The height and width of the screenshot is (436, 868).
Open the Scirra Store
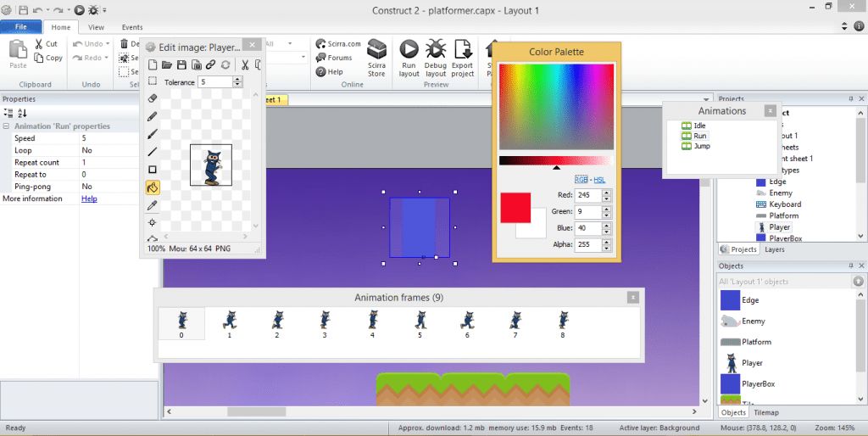click(x=376, y=59)
